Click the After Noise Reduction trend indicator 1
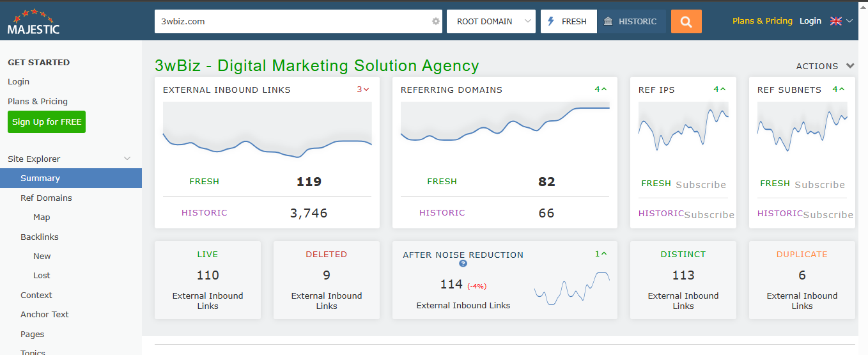 click(601, 254)
